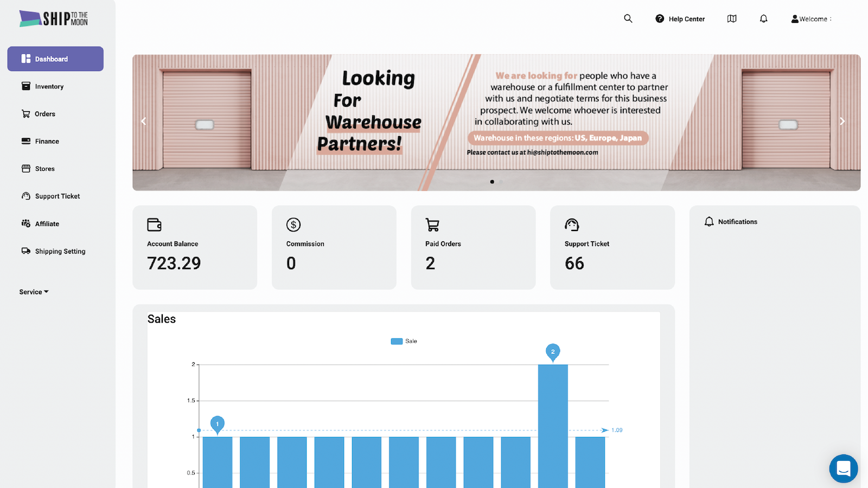Click the Stores storefront icon
The image size is (868, 488).
click(26, 169)
